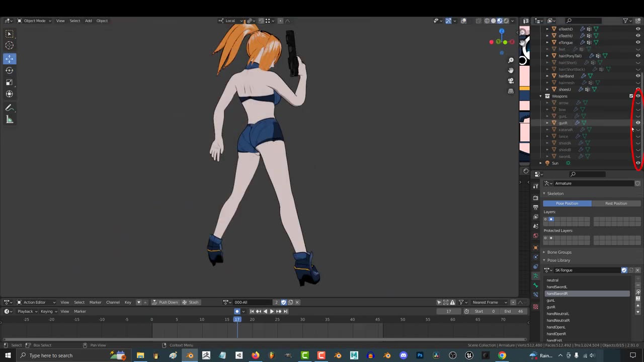Click the viewport pan hand icon
Viewport: 644px width, 362px height.
point(511,70)
